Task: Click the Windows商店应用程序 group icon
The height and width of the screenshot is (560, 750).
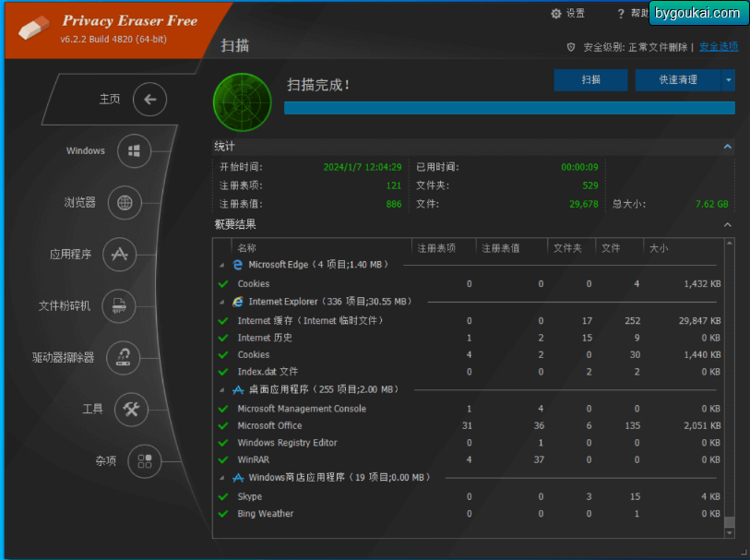Action: pos(238,478)
